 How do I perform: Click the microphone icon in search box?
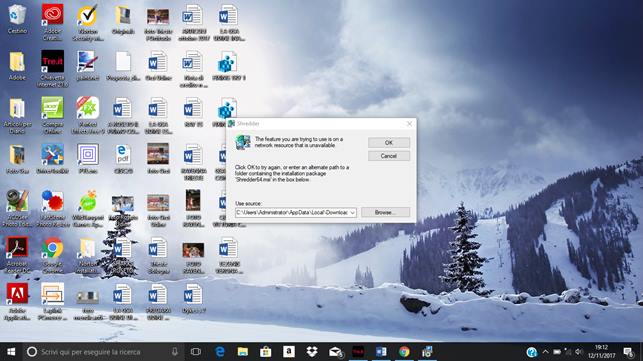click(x=175, y=352)
